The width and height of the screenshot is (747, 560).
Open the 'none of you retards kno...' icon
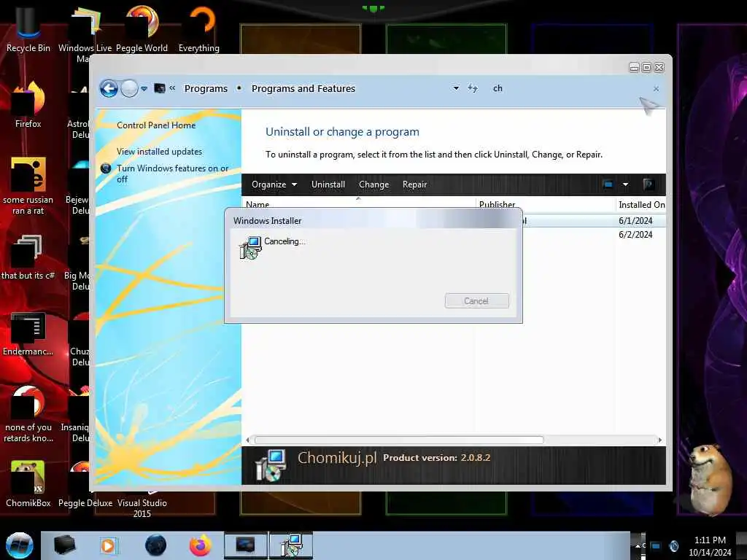coord(28,413)
